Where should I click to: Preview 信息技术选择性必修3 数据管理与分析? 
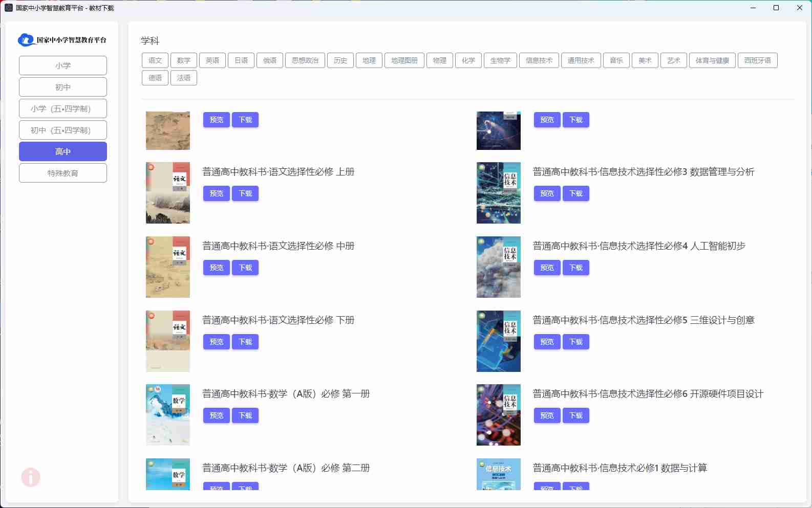click(x=547, y=193)
